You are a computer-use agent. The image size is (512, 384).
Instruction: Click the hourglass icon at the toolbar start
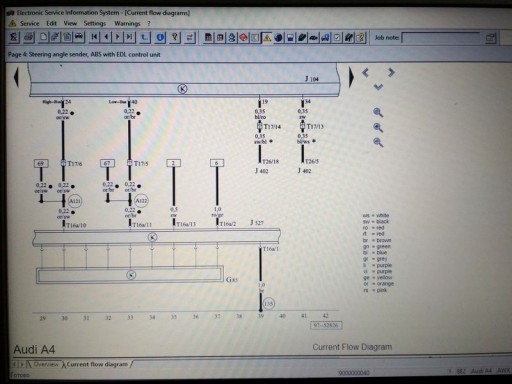point(14,37)
